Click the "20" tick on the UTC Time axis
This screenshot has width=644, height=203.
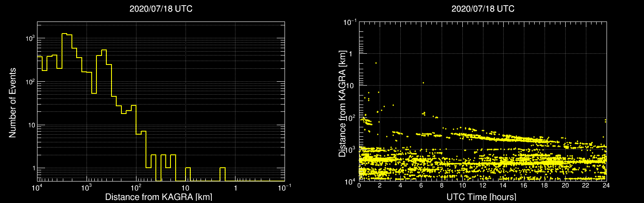coord(565,185)
